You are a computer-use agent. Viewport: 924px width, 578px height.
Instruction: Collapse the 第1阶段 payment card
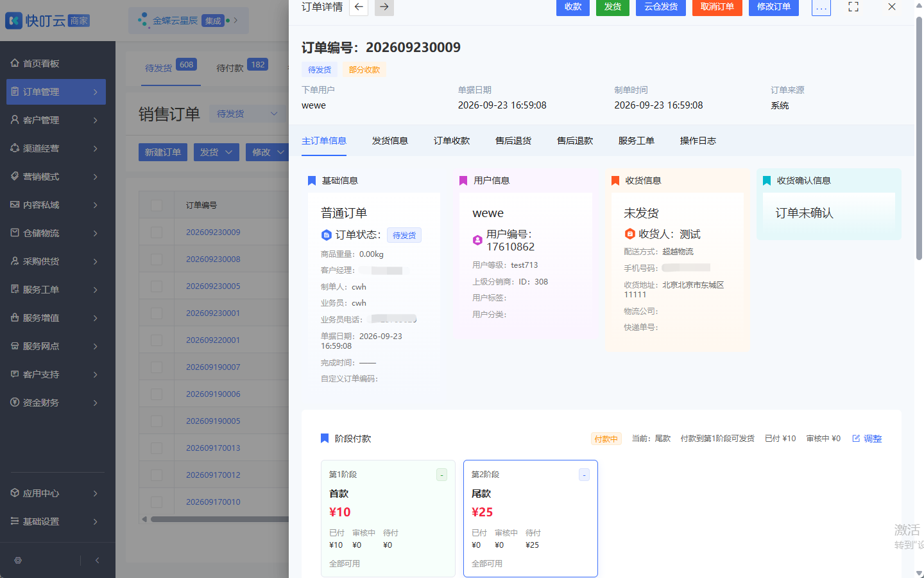tap(442, 475)
